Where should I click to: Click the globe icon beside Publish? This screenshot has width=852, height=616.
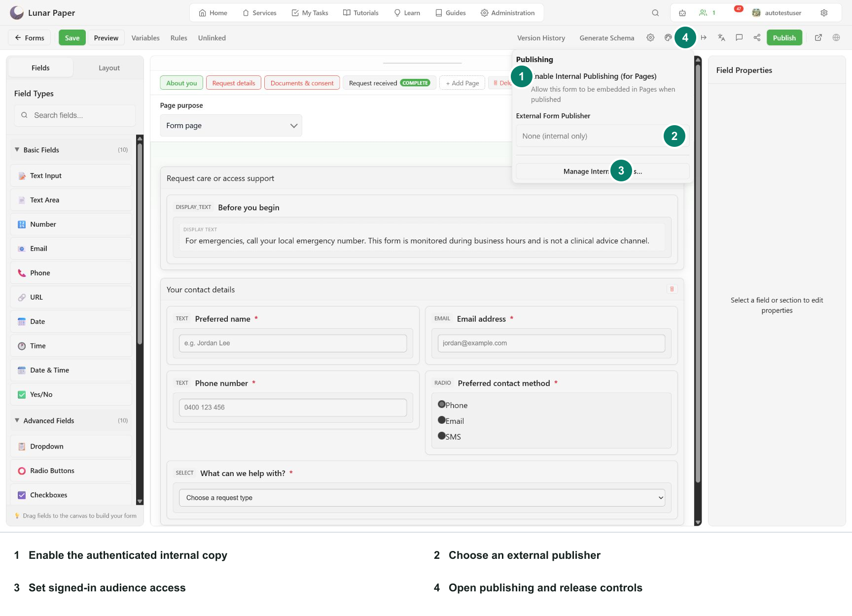pyautogui.click(x=836, y=37)
